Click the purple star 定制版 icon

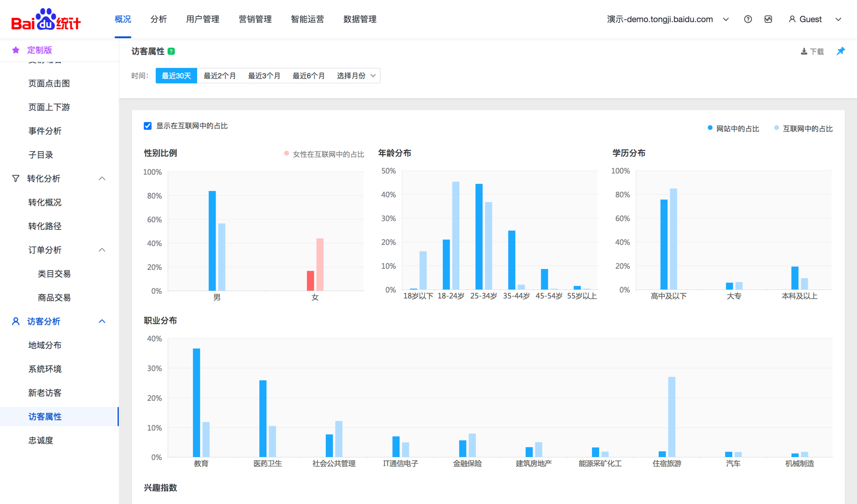[16, 50]
